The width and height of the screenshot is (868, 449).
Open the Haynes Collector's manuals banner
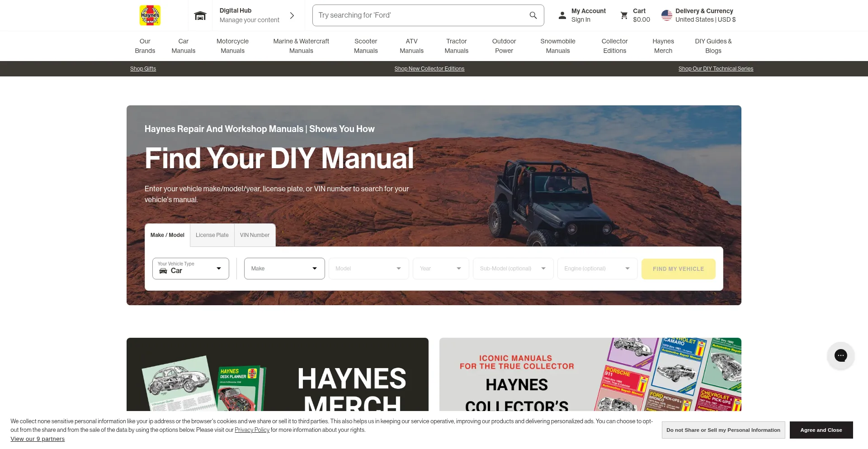click(590, 374)
